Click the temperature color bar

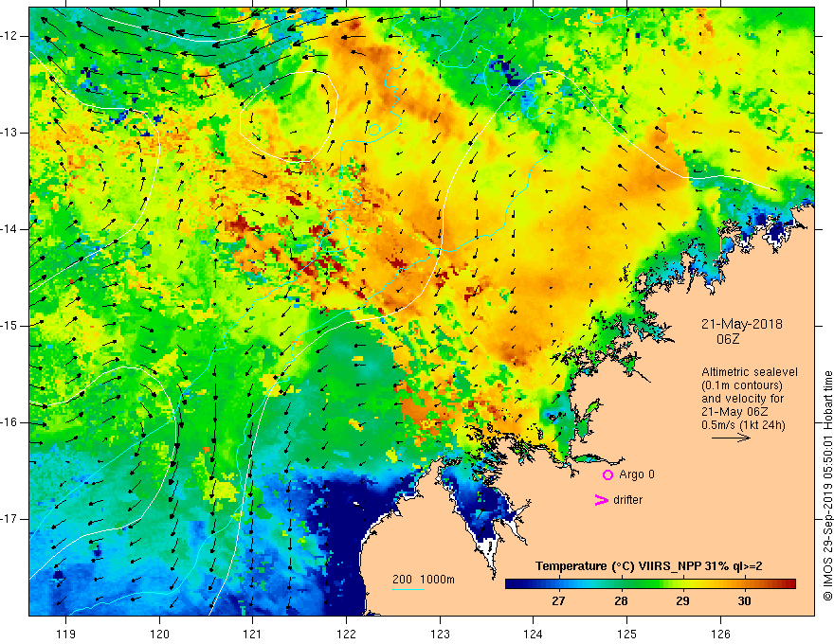click(x=650, y=584)
